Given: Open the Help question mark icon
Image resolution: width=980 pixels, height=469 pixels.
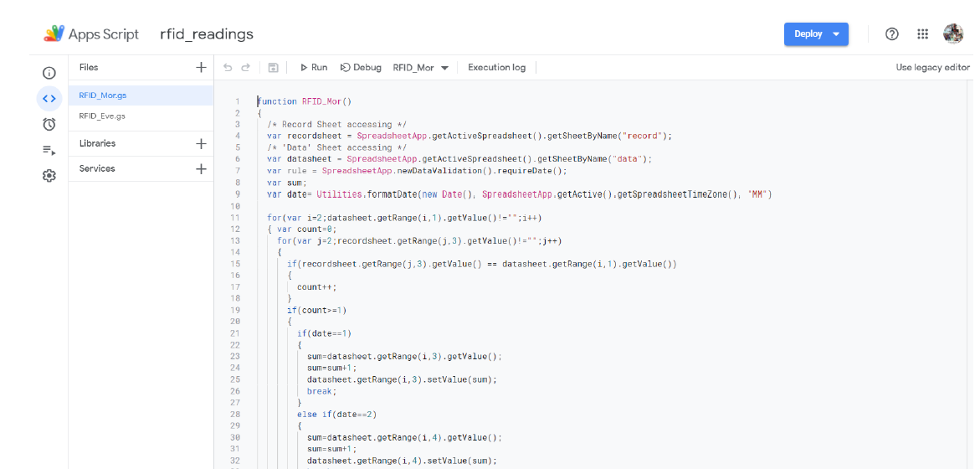Looking at the screenshot, I should [892, 34].
